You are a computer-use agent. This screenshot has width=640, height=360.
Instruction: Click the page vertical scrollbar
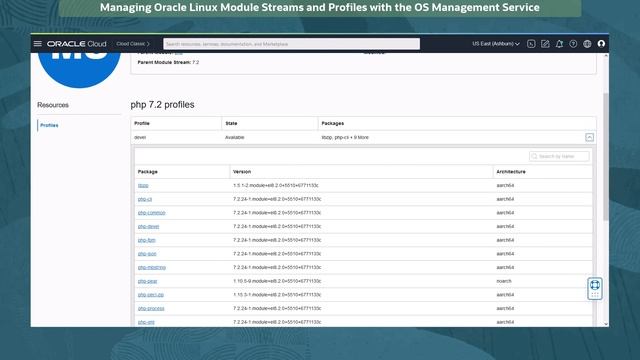pos(606,157)
